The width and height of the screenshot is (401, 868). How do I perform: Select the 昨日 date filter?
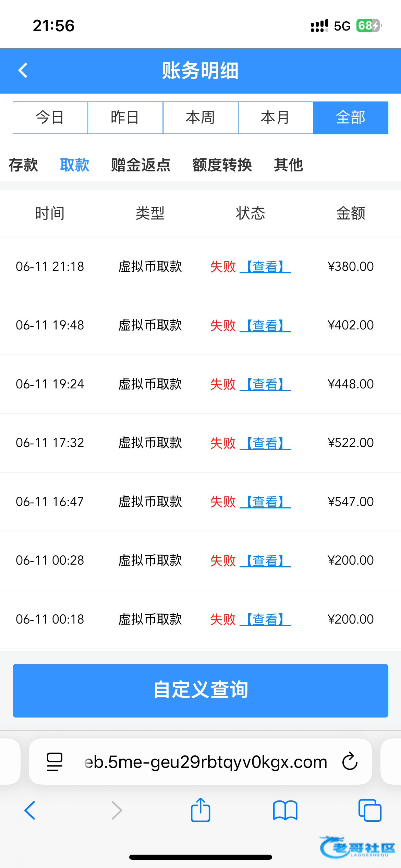coord(125,118)
